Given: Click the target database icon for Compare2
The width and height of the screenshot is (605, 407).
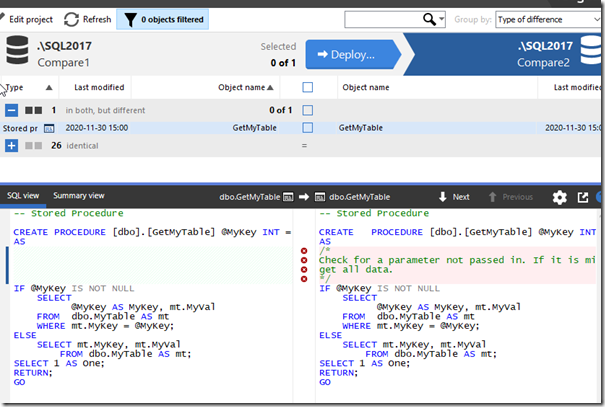Looking at the screenshot, I should click(591, 50).
